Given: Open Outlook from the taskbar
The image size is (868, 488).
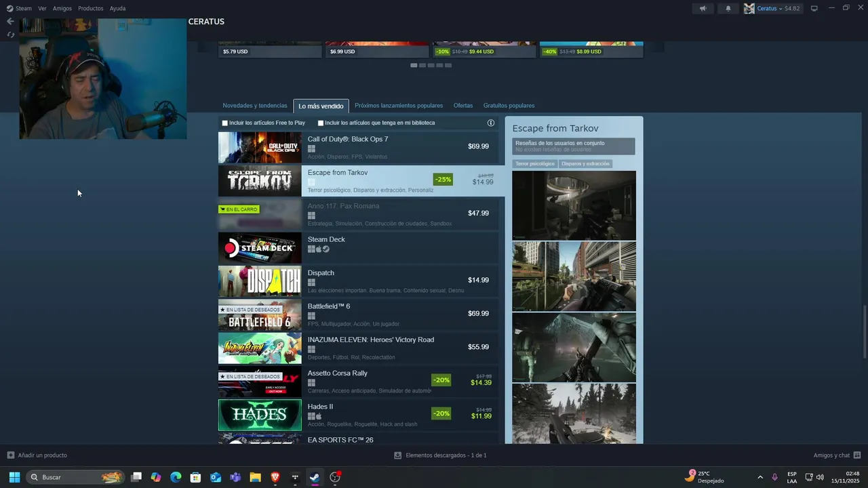Looking at the screenshot, I should [216, 477].
